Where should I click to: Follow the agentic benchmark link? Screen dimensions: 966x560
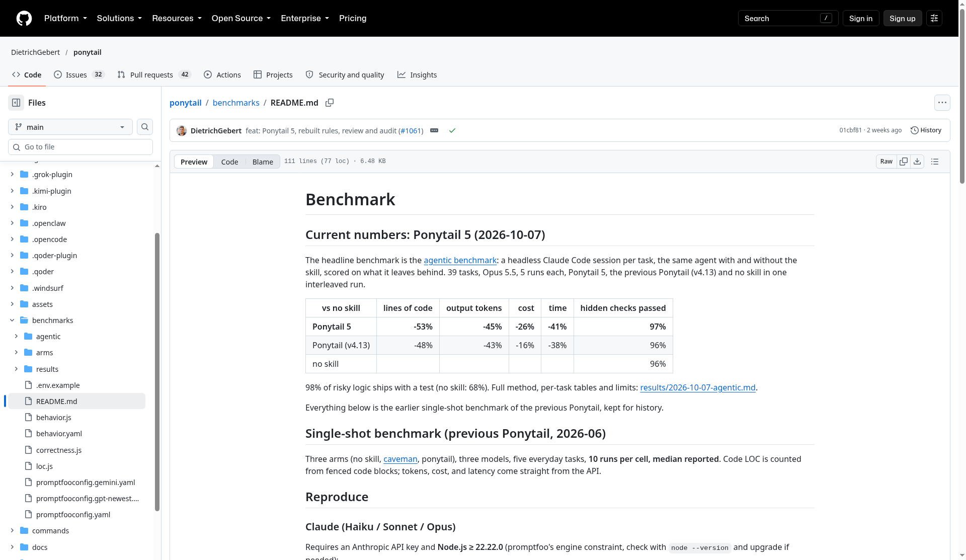pos(460,260)
